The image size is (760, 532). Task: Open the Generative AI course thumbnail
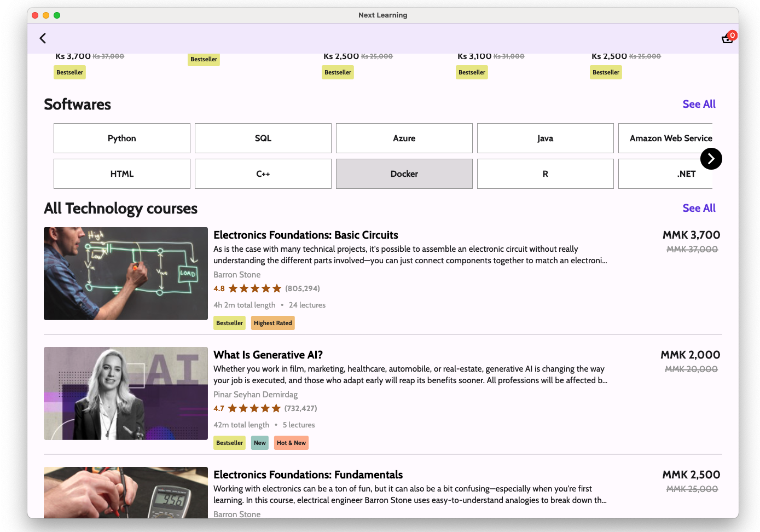[x=126, y=394]
